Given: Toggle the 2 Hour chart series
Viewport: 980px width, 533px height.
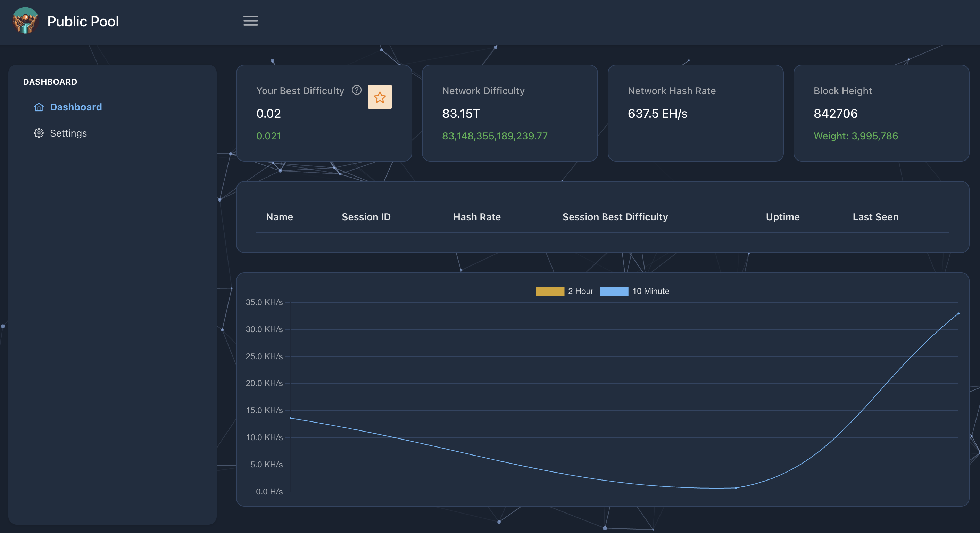Looking at the screenshot, I should coord(580,291).
